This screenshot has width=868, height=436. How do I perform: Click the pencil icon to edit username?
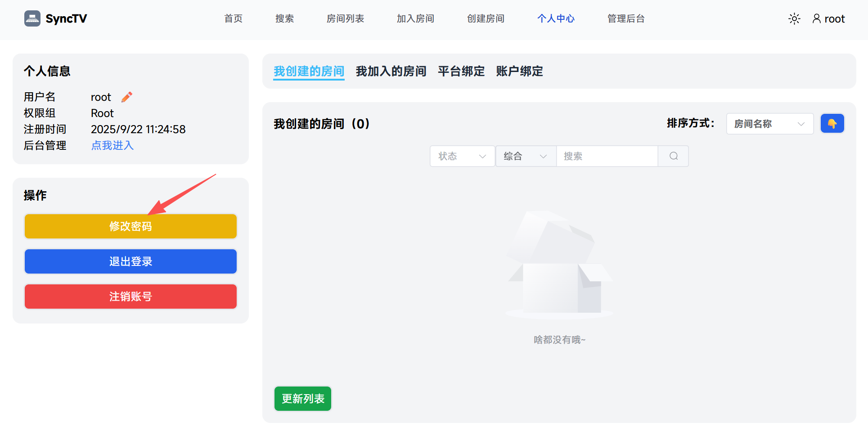pyautogui.click(x=127, y=97)
